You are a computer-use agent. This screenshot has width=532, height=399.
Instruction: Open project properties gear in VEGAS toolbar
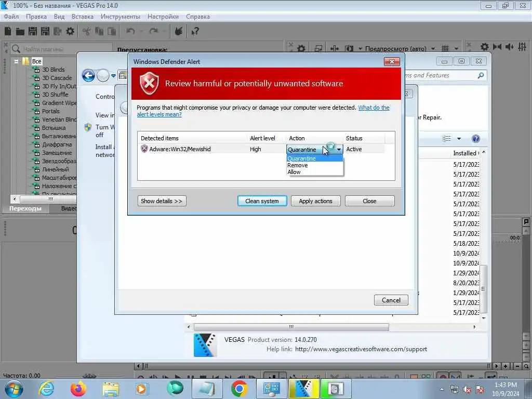[70, 31]
